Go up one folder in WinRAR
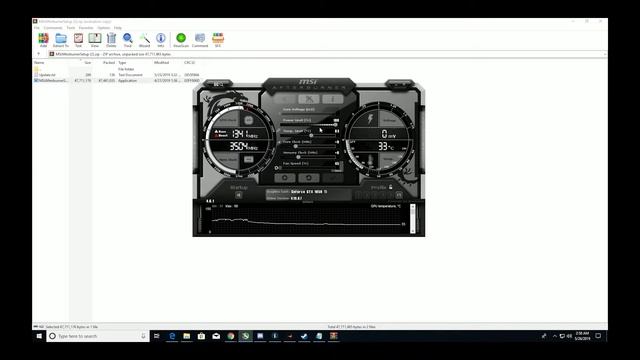Image resolution: width=640 pixels, height=360 pixels. tap(39, 54)
